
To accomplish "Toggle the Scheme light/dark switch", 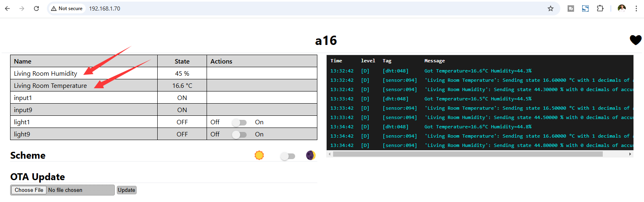I will pos(288,156).
